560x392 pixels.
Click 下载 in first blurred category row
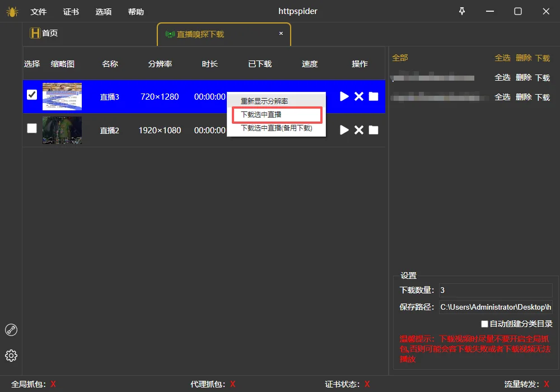[543, 77]
